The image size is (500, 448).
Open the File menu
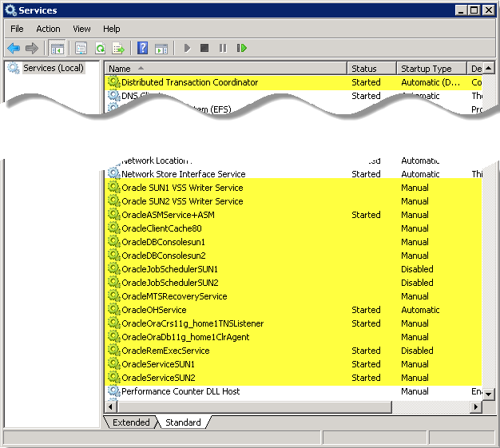click(x=17, y=29)
